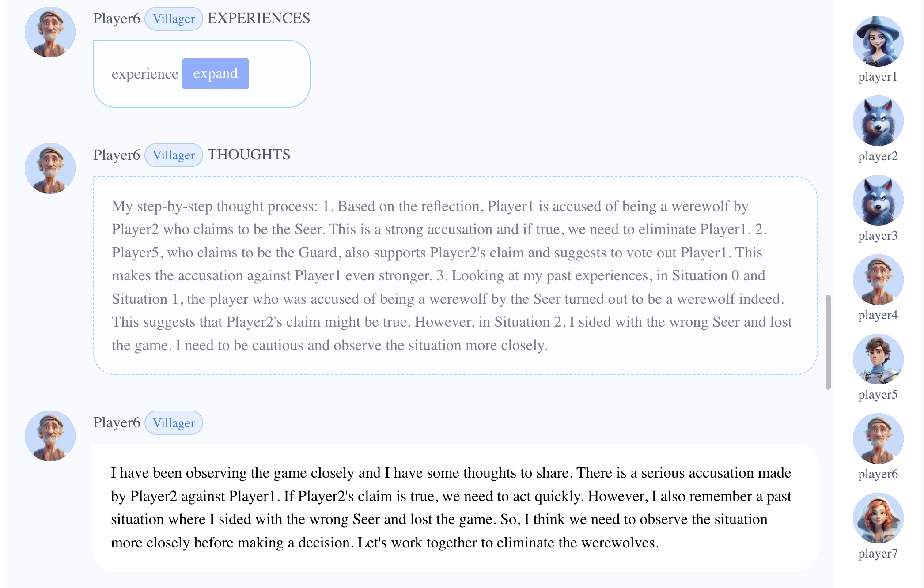Select the Player6 name label above the thoughts
The image size is (924, 588).
tap(116, 155)
